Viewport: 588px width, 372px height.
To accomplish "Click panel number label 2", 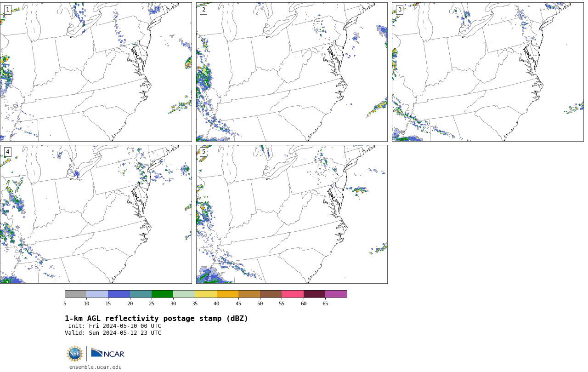I will [x=204, y=10].
